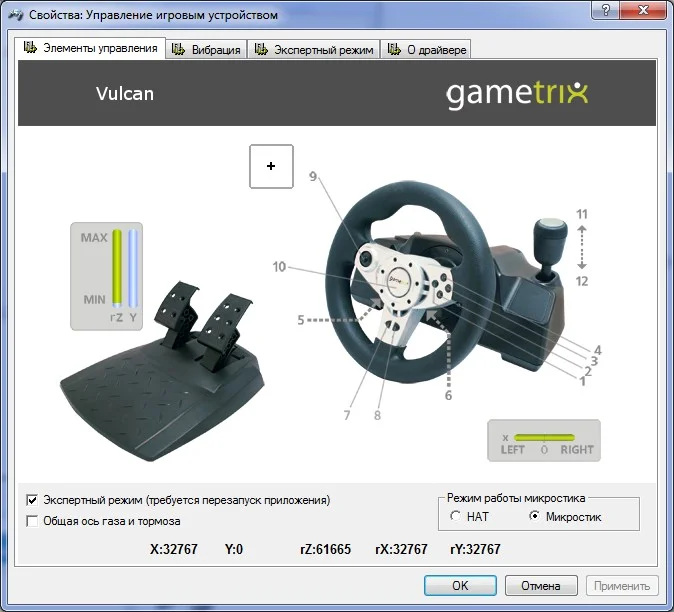The image size is (674, 612).
Task: Click the game controller title bar icon
Action: point(16,15)
